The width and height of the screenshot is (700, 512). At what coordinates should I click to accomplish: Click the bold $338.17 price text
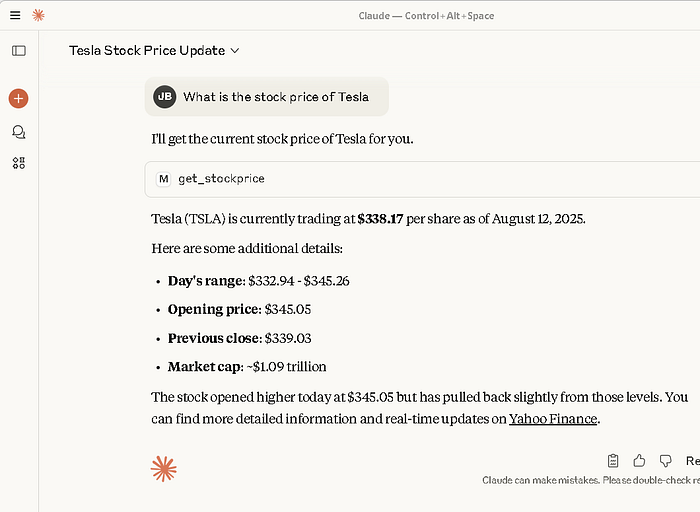372,219
